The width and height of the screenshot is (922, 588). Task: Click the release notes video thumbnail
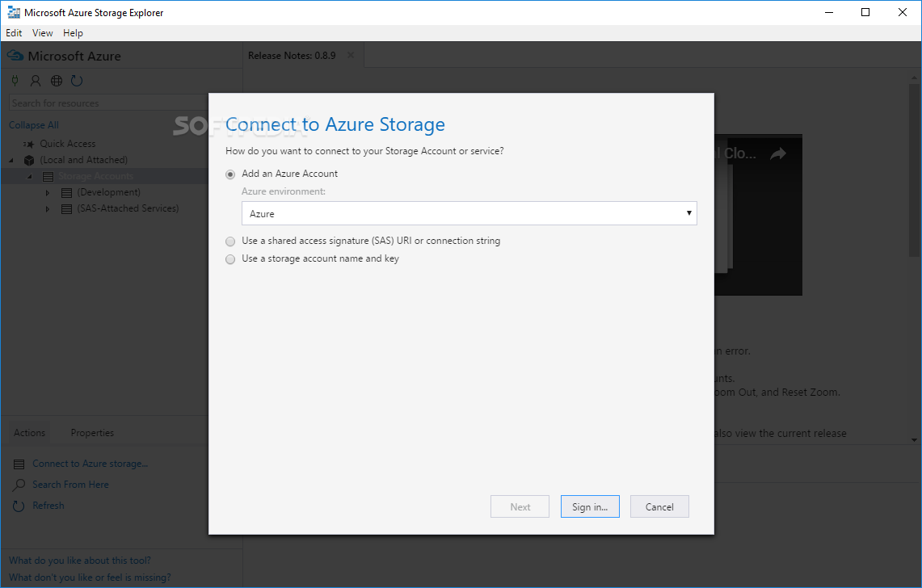coord(759,215)
